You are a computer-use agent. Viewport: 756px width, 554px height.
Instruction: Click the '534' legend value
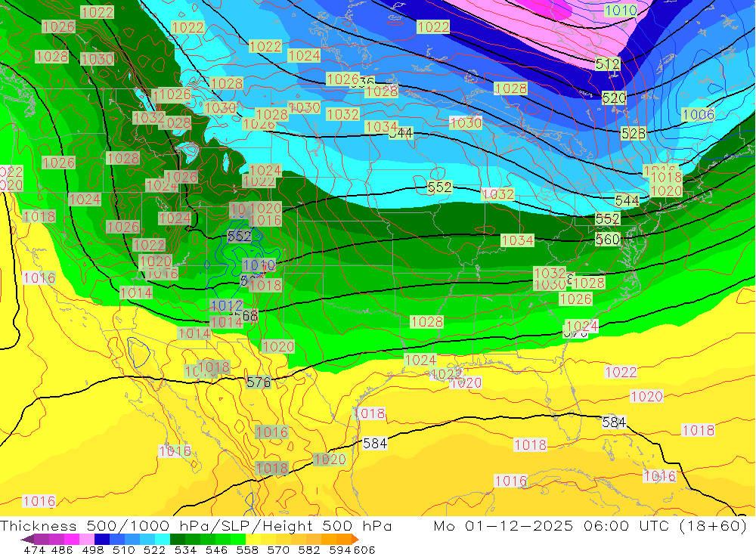pos(186,549)
